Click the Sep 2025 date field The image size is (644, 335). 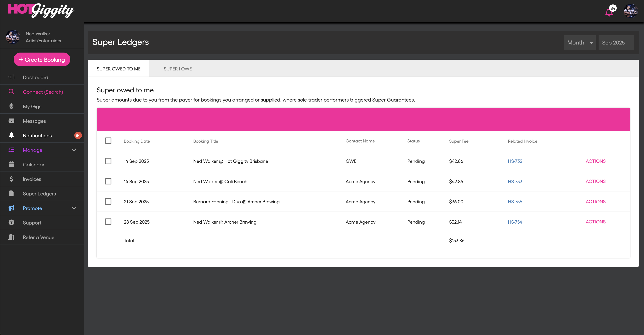616,43
